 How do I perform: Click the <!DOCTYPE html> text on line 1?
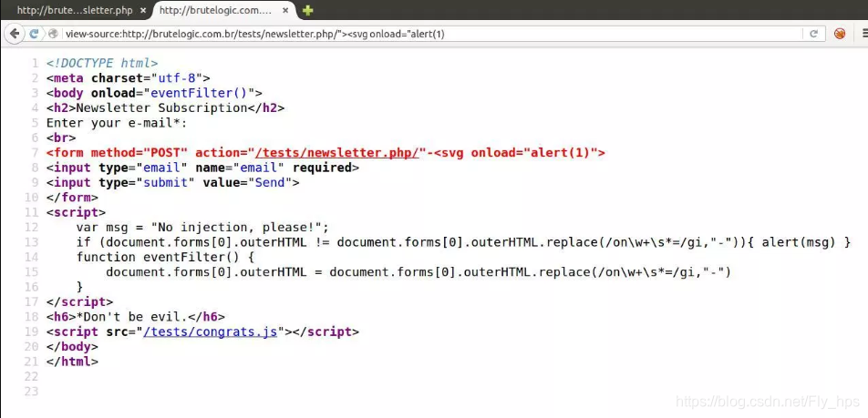click(102, 63)
